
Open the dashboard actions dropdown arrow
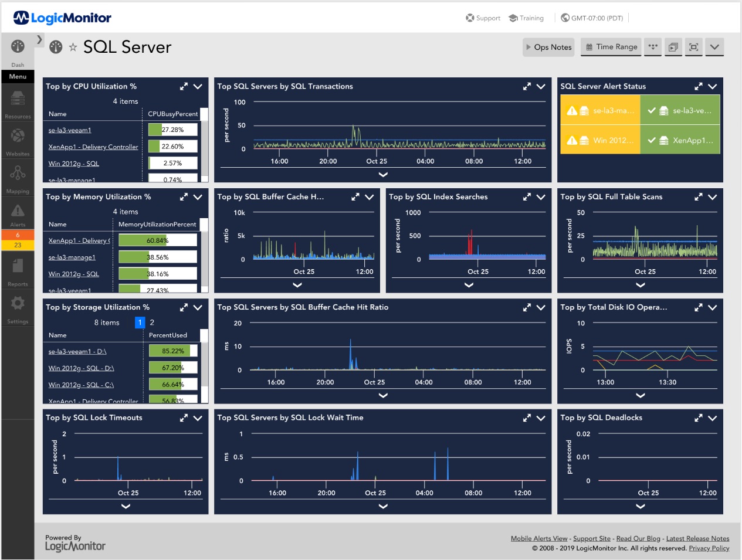(x=714, y=47)
